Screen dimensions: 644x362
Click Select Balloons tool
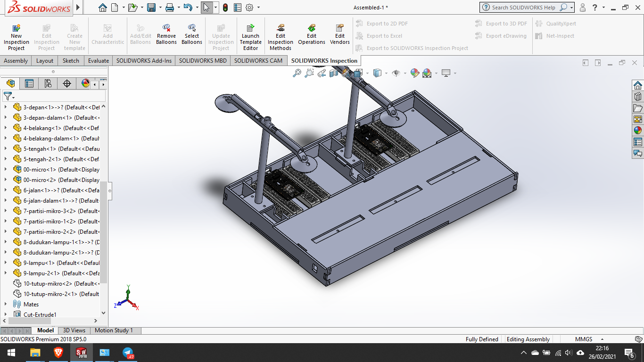[192, 34]
